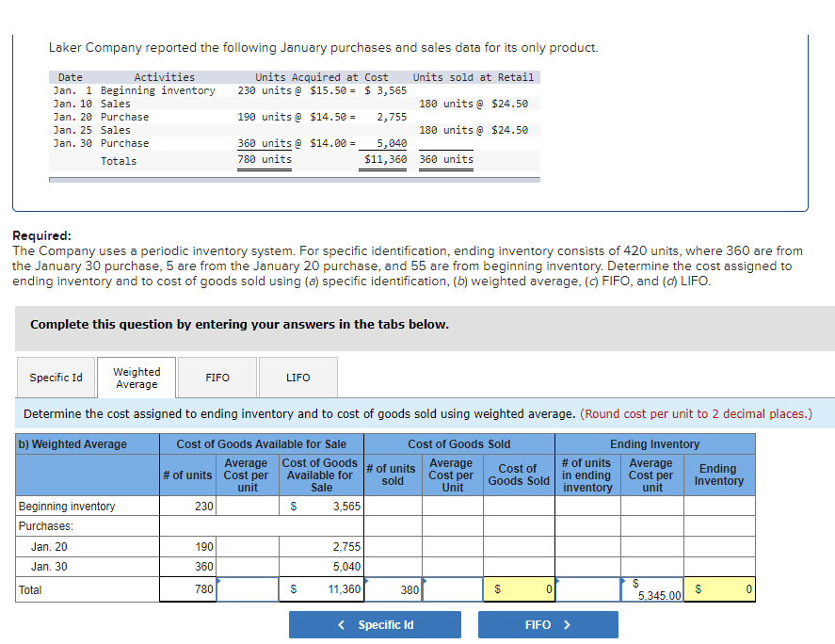This screenshot has width=835, height=644.
Task: Switch to the LIFO tab
Action: click(x=297, y=377)
